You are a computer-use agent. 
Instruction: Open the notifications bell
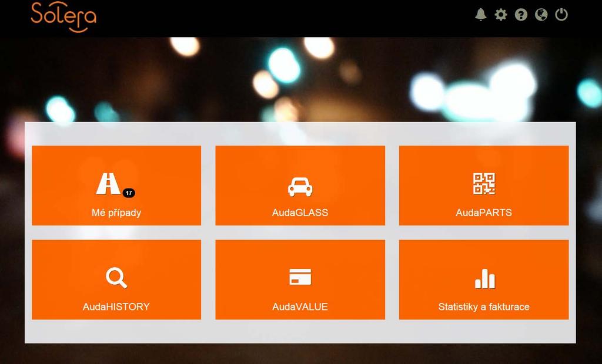[481, 15]
